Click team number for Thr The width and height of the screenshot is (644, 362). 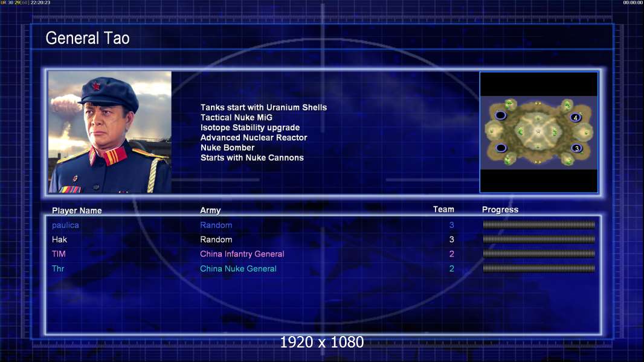point(452,268)
